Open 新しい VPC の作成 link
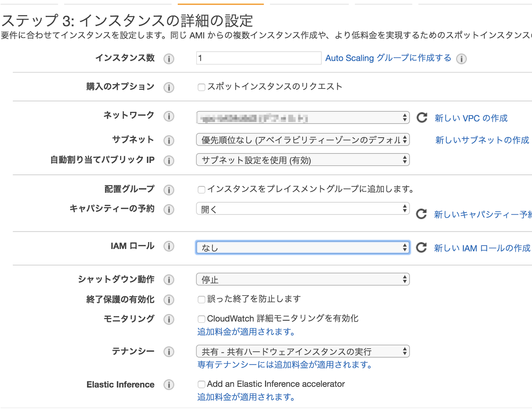Viewport: 532px width, 410px height. click(x=471, y=118)
